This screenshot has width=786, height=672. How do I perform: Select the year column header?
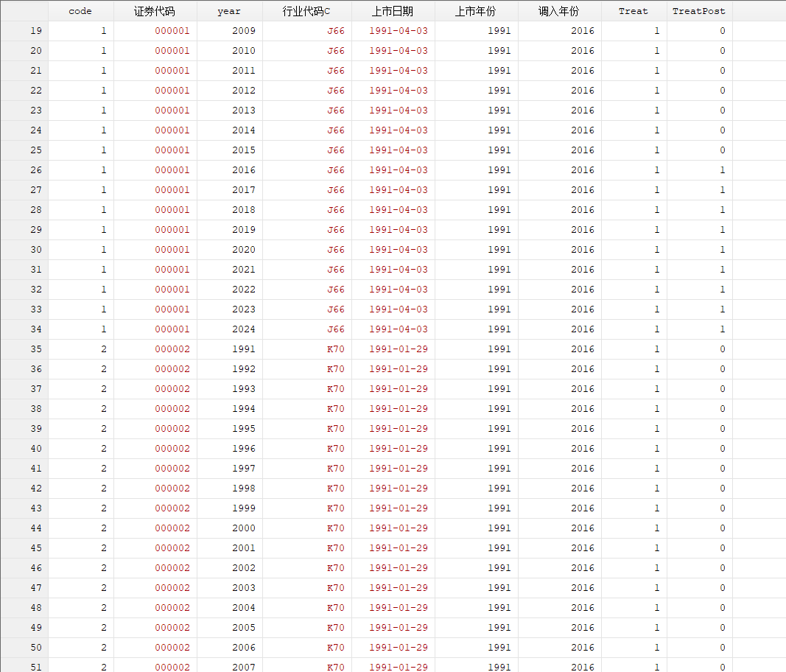pos(230,11)
